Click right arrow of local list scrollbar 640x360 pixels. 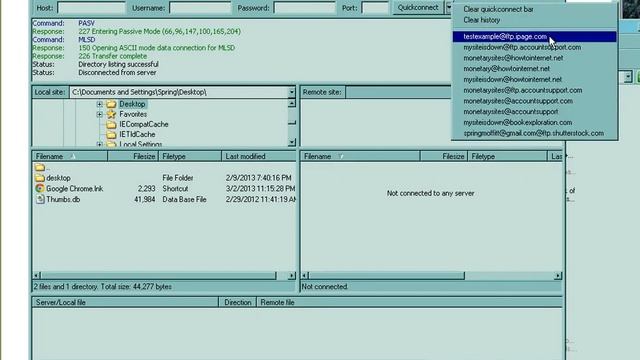291,276
